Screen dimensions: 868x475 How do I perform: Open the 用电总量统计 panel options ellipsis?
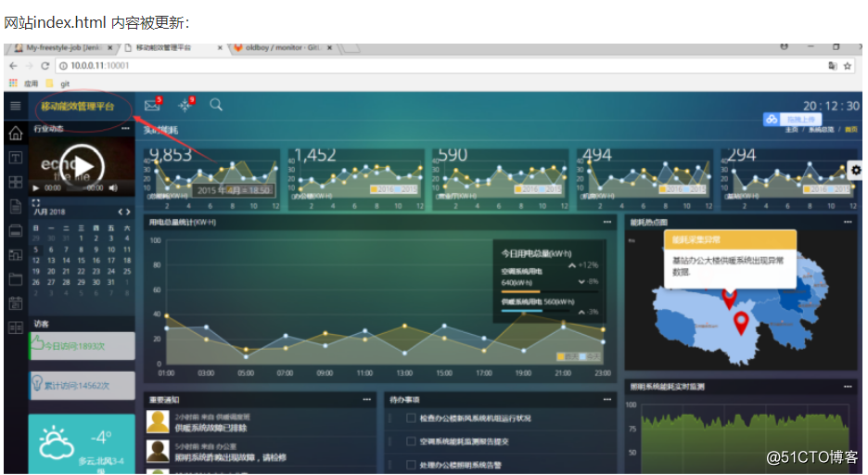point(607,222)
